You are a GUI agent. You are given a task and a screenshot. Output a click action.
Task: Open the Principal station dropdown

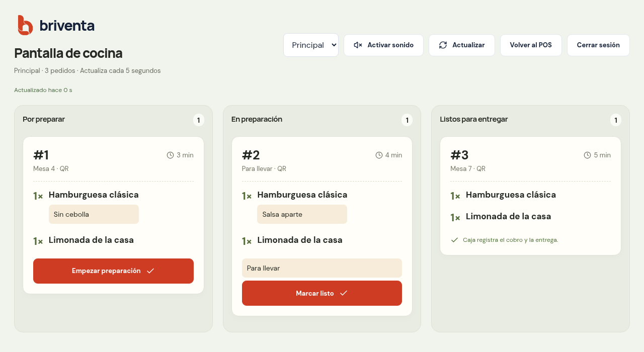click(311, 45)
